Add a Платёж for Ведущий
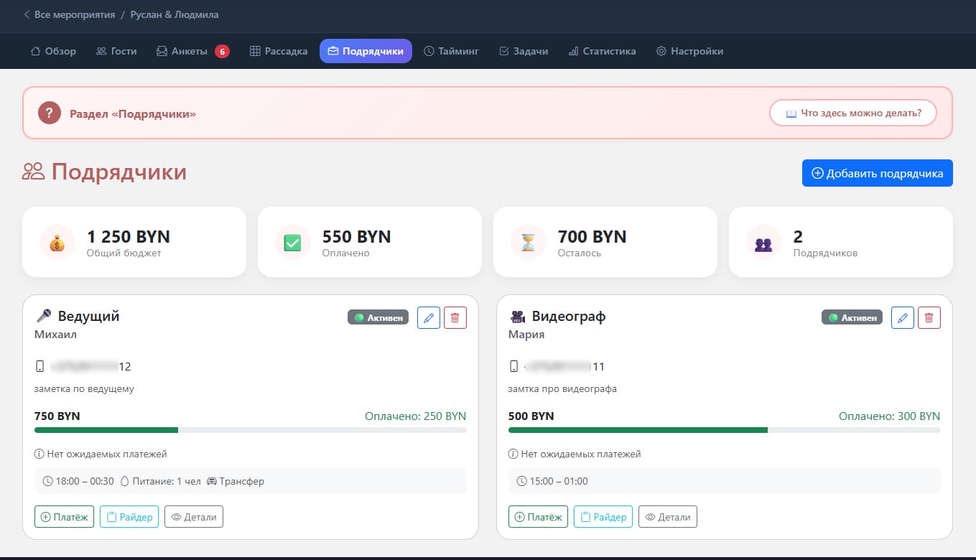976x560 pixels. coord(64,517)
